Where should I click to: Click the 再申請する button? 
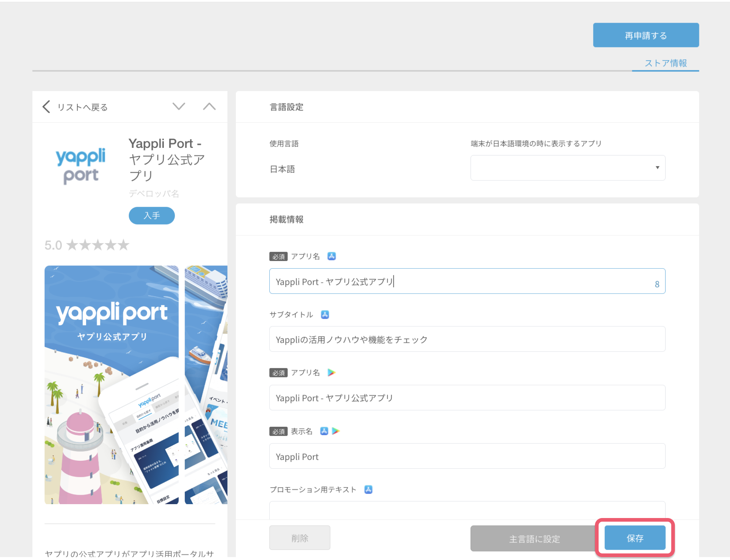[646, 35]
